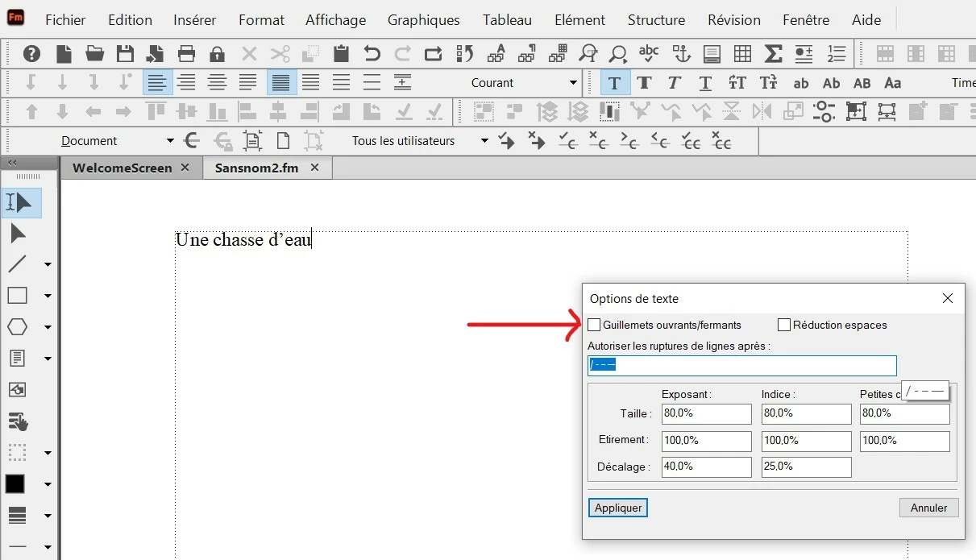Open the Révision menu
Screen dimensions: 976x560
[x=734, y=19]
